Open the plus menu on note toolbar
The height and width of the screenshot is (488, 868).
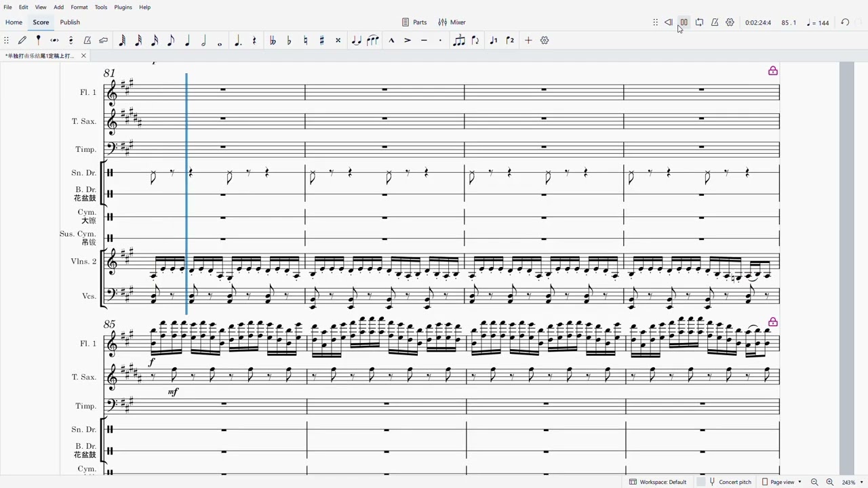point(528,41)
